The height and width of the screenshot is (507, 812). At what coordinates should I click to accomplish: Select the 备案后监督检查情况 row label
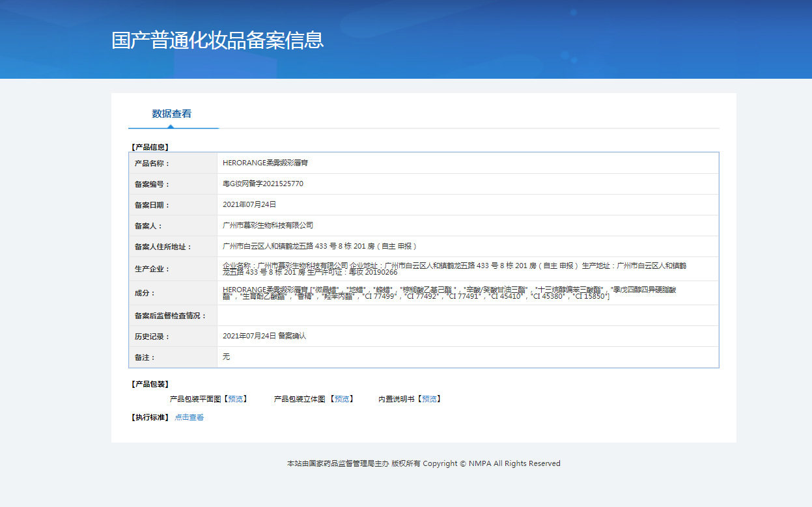170,316
